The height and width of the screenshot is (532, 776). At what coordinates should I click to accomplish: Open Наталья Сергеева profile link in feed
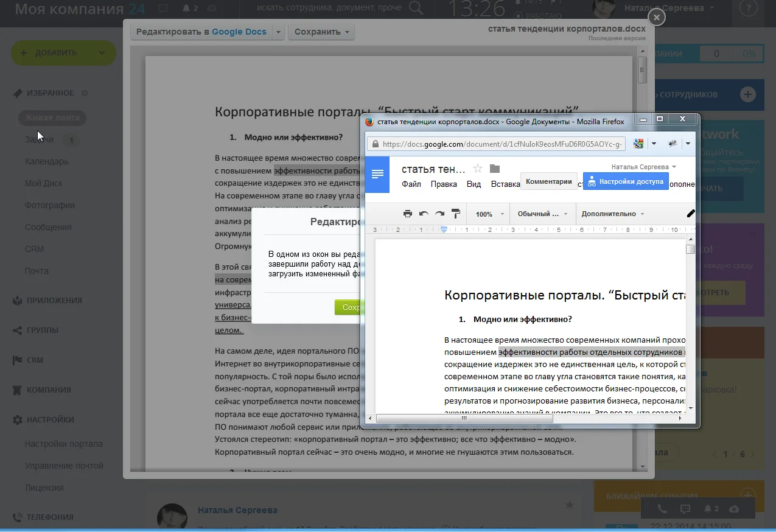(237, 510)
